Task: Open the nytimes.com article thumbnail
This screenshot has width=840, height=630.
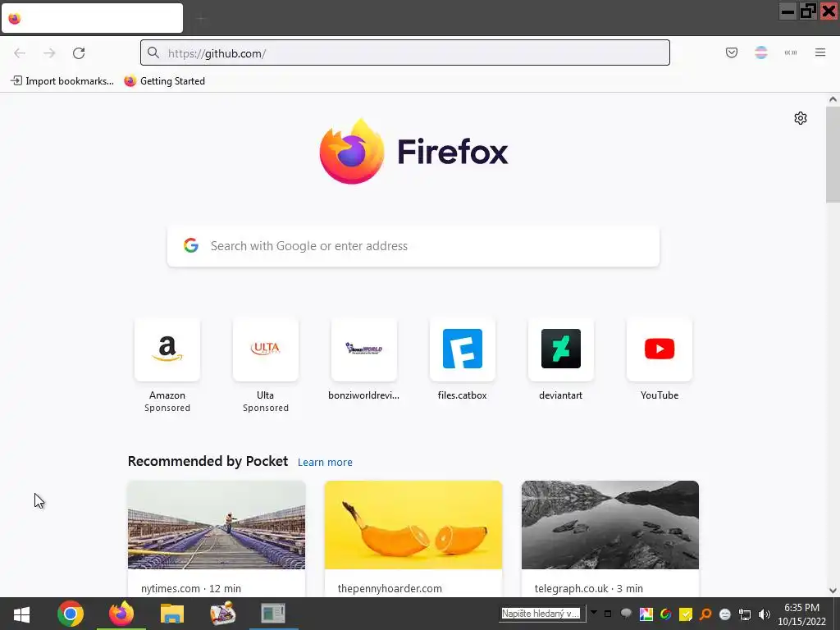Action: tap(217, 525)
